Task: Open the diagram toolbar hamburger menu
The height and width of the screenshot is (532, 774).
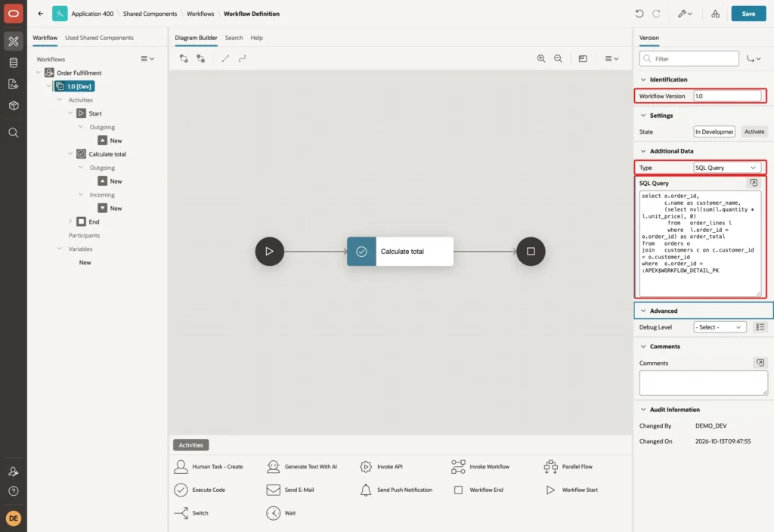Action: (x=611, y=58)
